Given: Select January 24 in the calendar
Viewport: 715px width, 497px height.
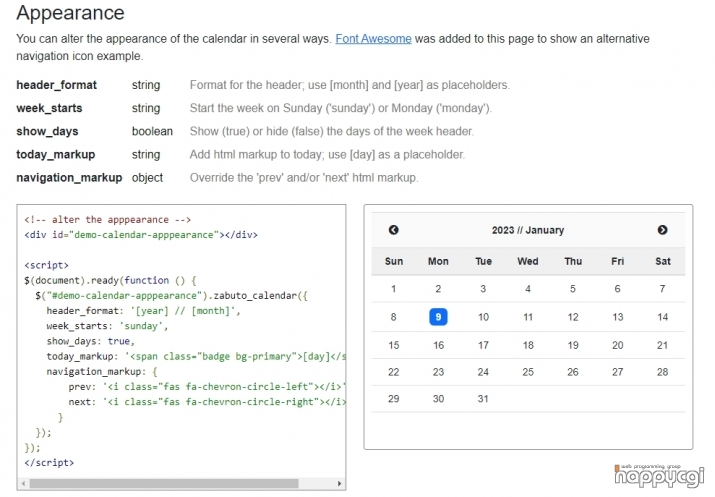Looking at the screenshot, I should (x=483, y=372).
